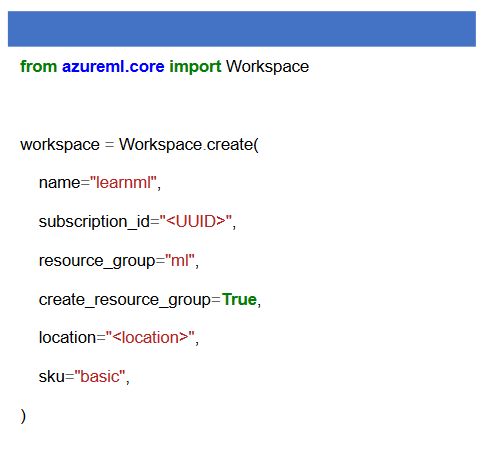488x450 pixels.
Task: Select the "<UUID>" placeholder string
Action: click(196, 221)
